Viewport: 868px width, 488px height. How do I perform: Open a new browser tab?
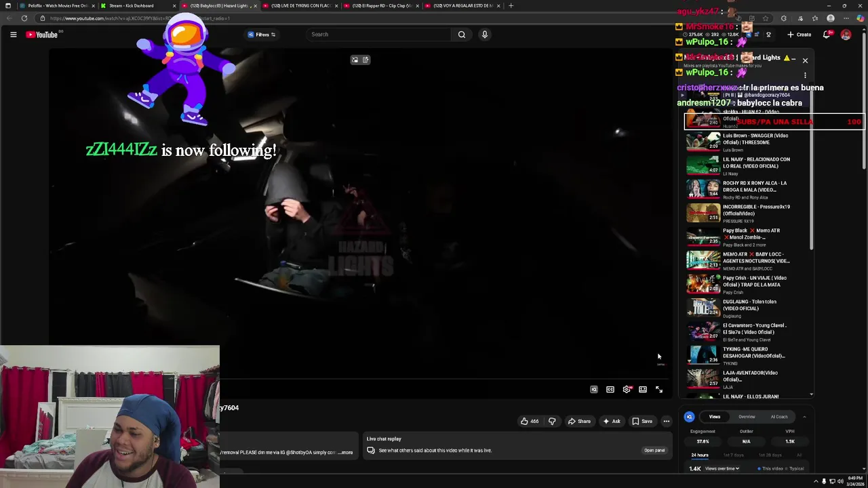[511, 5]
